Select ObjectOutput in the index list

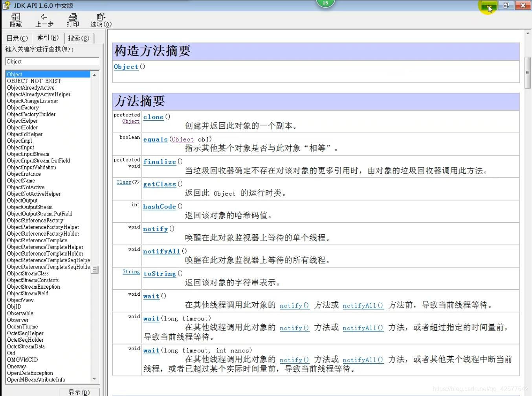tap(22, 201)
